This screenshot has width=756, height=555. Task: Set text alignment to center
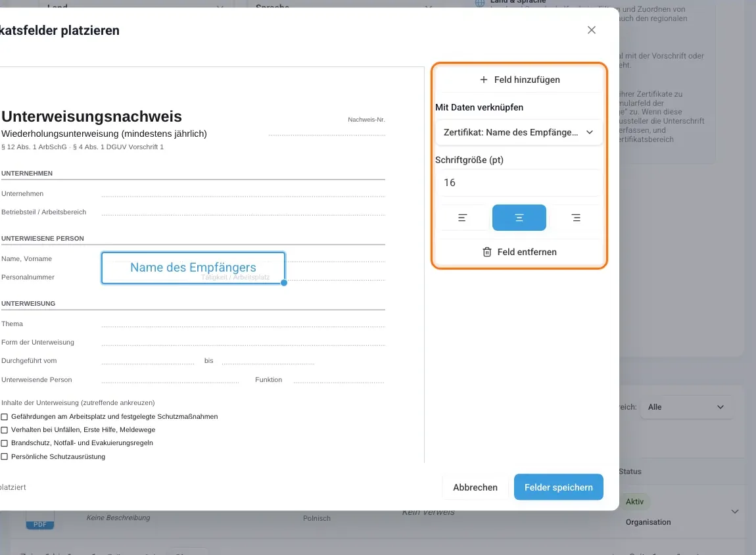click(x=519, y=218)
